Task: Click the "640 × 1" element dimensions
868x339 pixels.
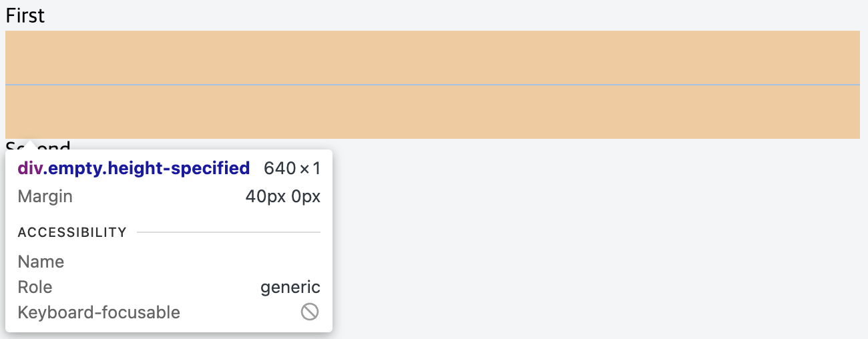Action: click(292, 168)
